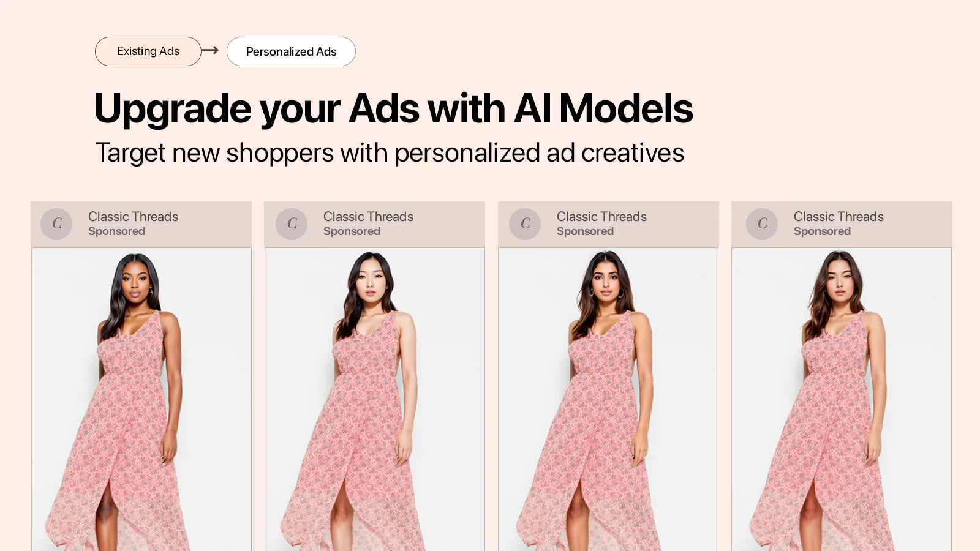Click the third ad's circular C logo
The height and width of the screenshot is (551, 980).
point(525,224)
